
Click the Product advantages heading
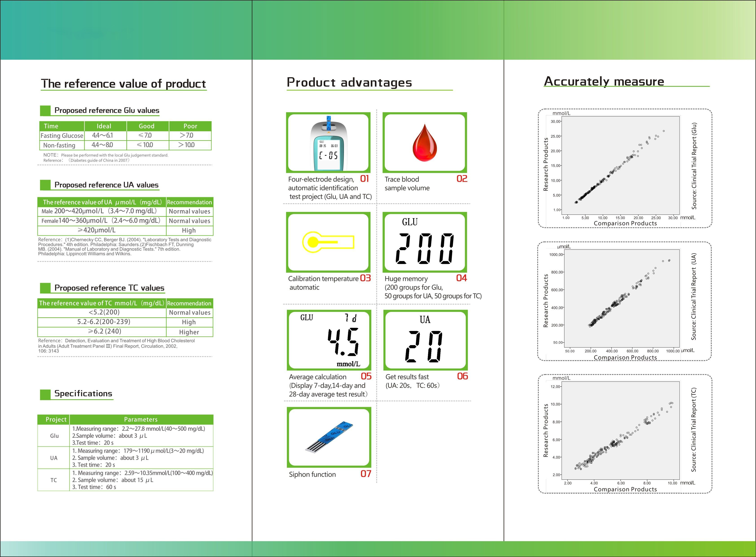click(x=349, y=82)
